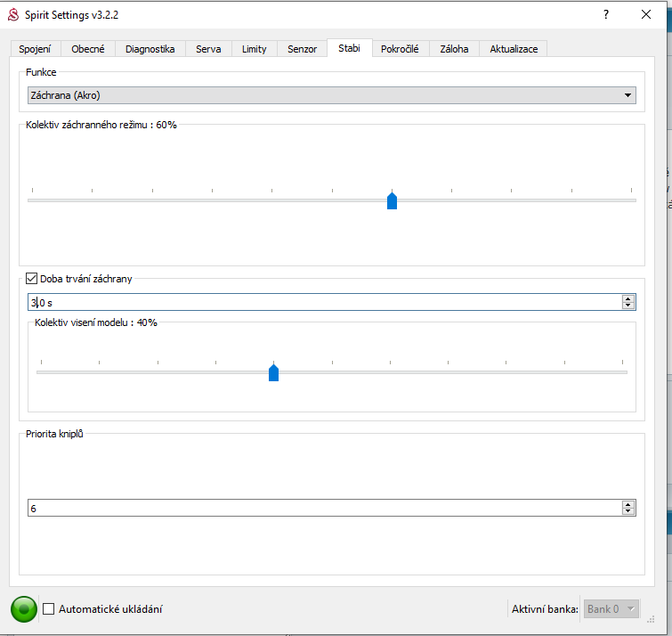Expand the Aktivní banka Bank 0 dropdown

click(611, 609)
